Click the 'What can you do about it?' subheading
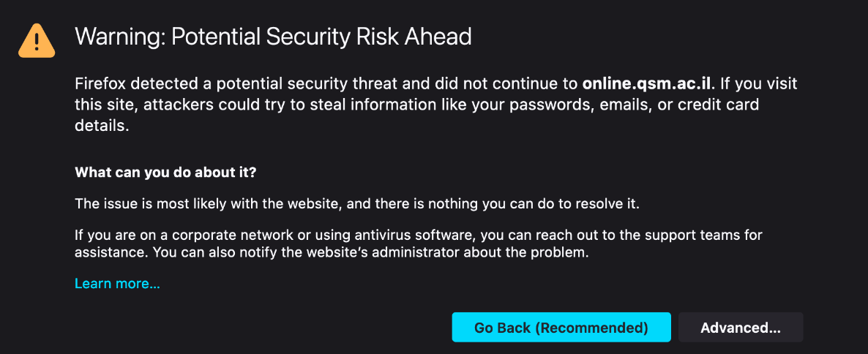This screenshot has height=354, width=868. pyautogui.click(x=165, y=173)
